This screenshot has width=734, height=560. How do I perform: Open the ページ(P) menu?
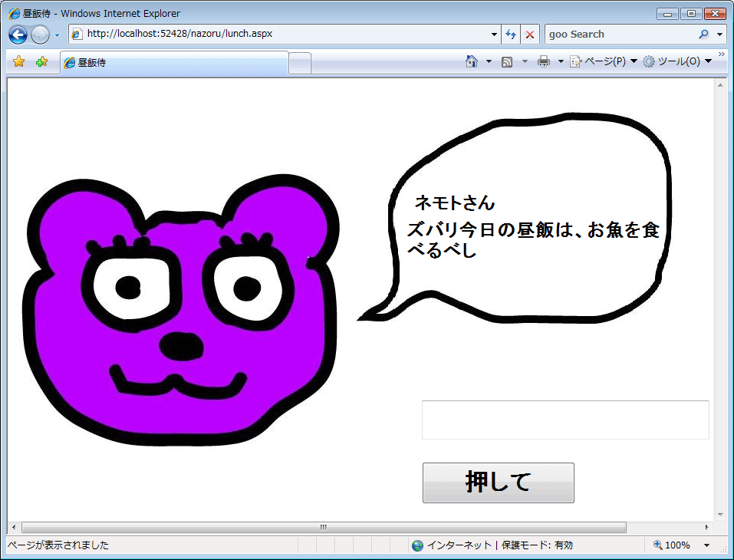click(x=604, y=61)
